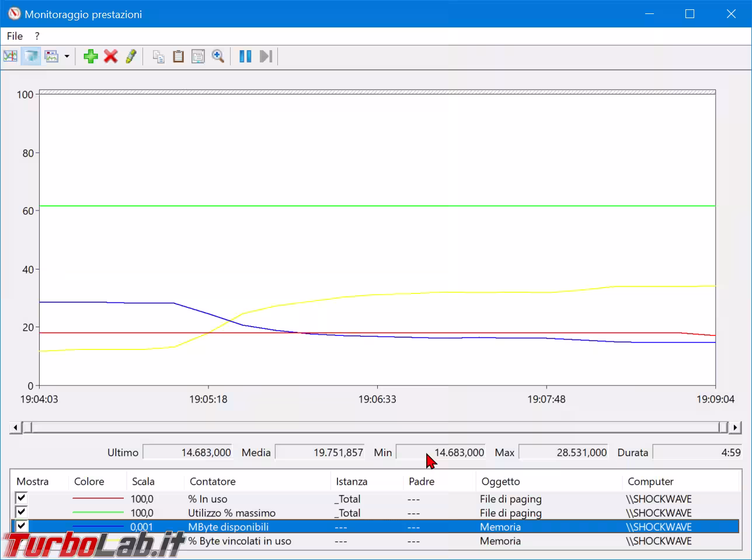
Task: Hide the 'MByte disponibili' counter checkbox
Action: coord(22,526)
